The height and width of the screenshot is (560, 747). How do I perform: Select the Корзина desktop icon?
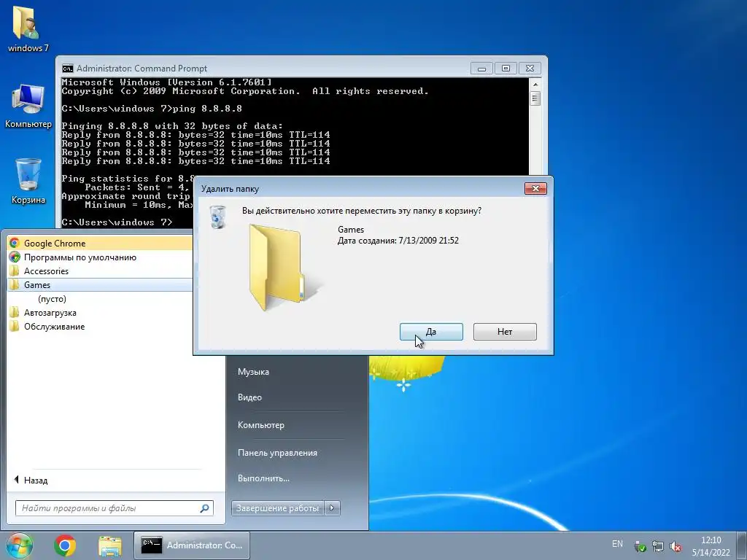coord(28,181)
